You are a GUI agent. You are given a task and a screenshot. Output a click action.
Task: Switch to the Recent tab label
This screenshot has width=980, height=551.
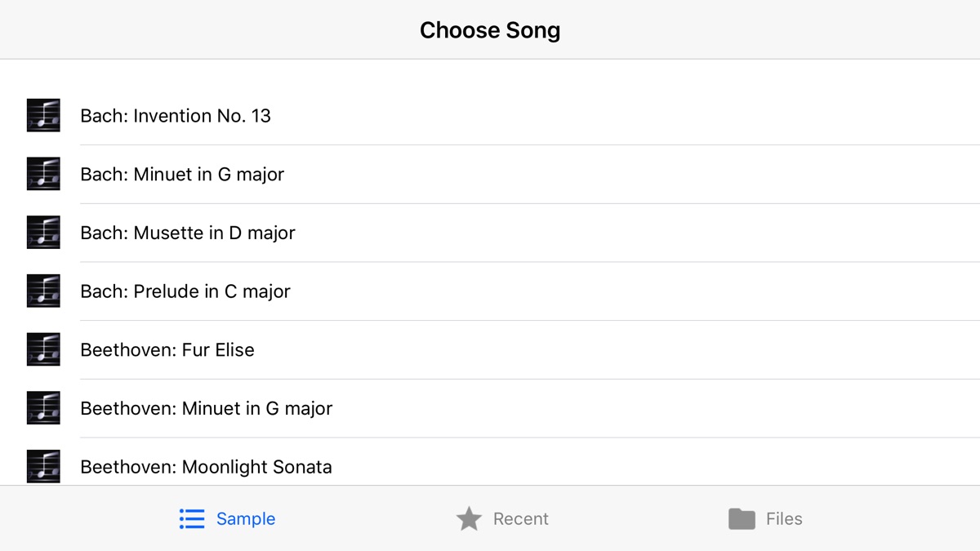[x=520, y=519]
